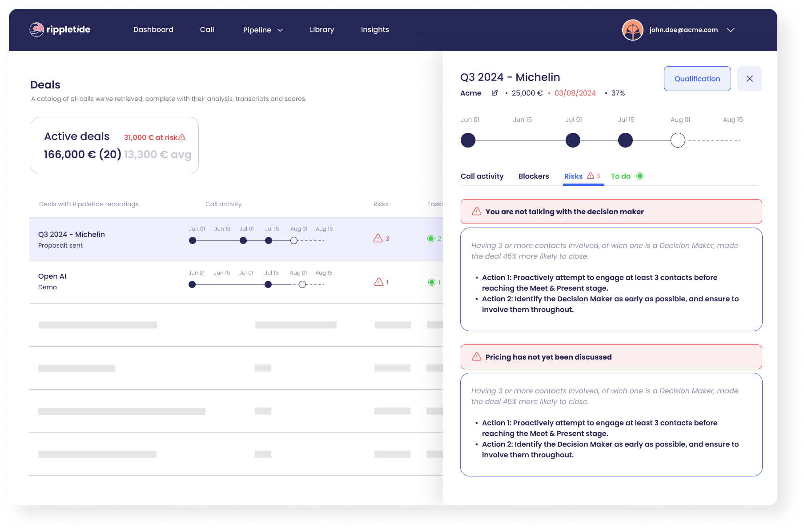Click the risk warning icon in Open AI row
This screenshot has width=804, height=532.
click(x=379, y=282)
